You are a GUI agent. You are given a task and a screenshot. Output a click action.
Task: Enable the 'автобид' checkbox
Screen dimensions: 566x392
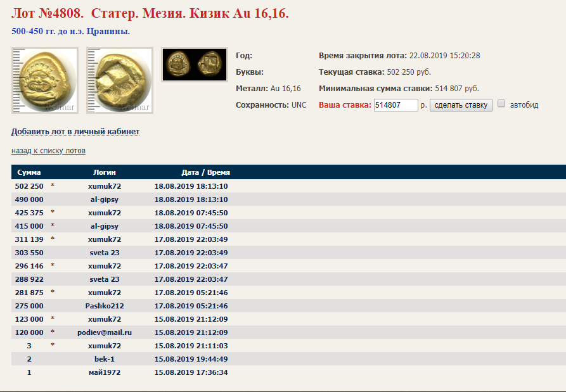[501, 103]
